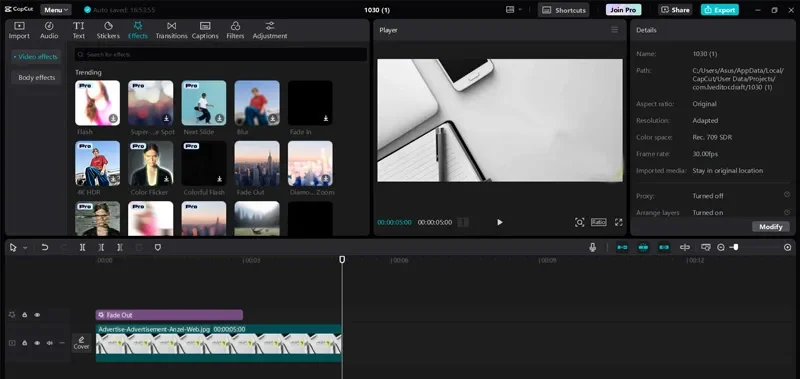The width and height of the screenshot is (800, 379).
Task: Expand the select tool mode dropdown
Action: [25, 247]
